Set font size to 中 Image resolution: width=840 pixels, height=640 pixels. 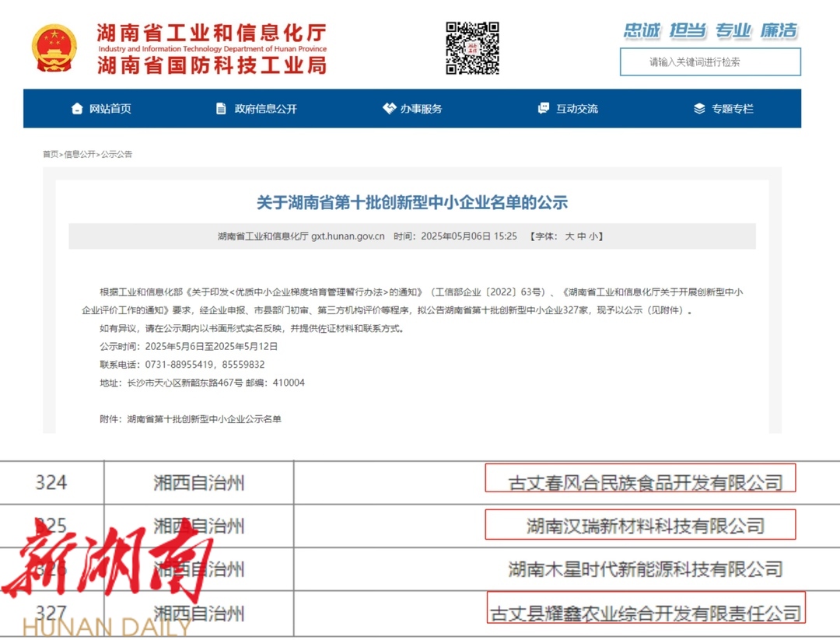tap(582, 236)
